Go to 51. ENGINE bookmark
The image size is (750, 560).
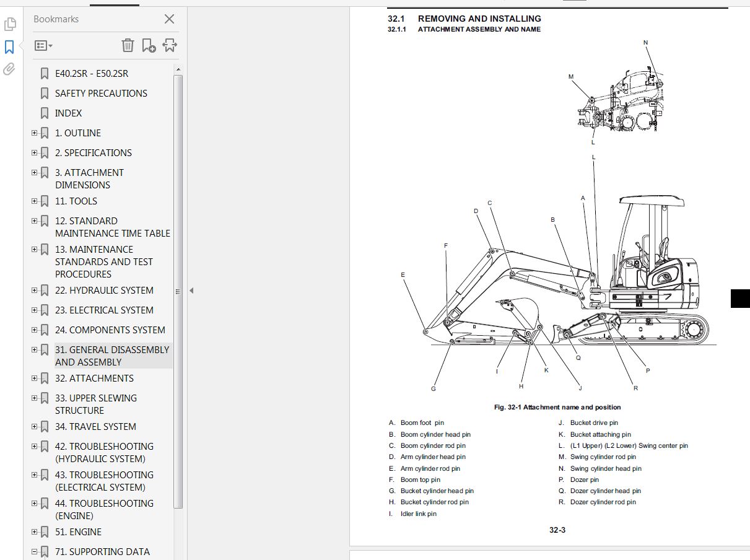pos(78,532)
